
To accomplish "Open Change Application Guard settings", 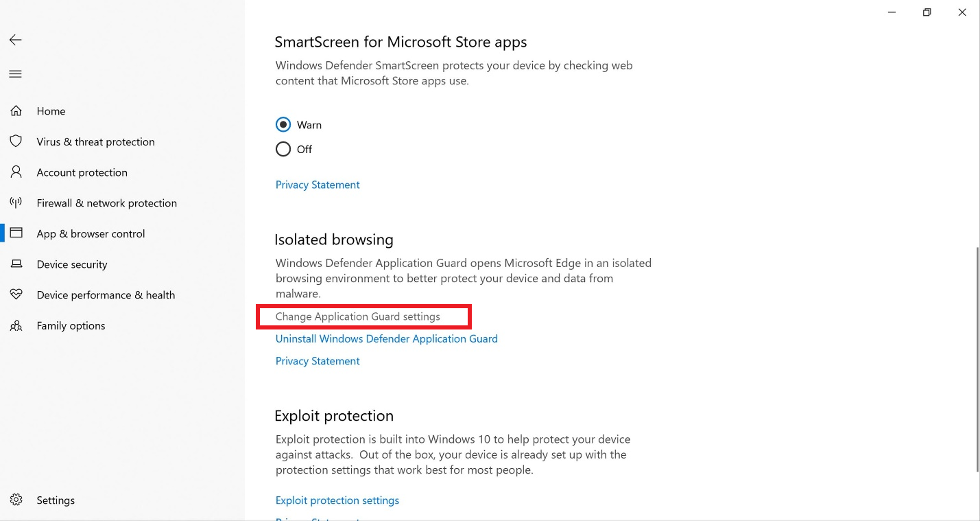I will (357, 316).
